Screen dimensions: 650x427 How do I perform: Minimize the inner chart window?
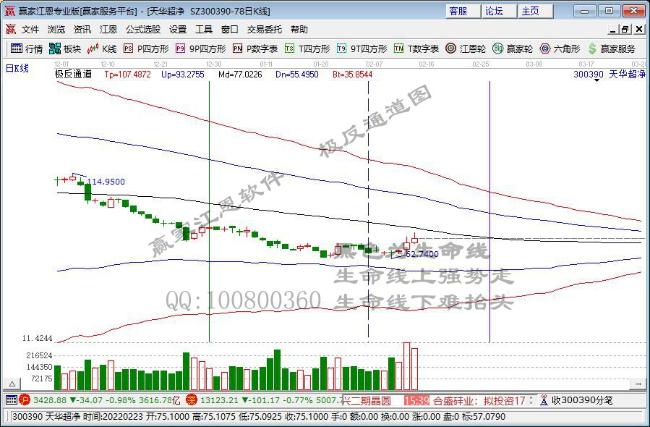tap(612, 29)
